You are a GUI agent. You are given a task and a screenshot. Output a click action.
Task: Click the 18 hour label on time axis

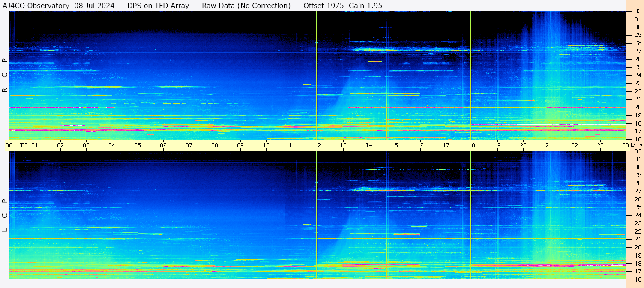pos(472,145)
